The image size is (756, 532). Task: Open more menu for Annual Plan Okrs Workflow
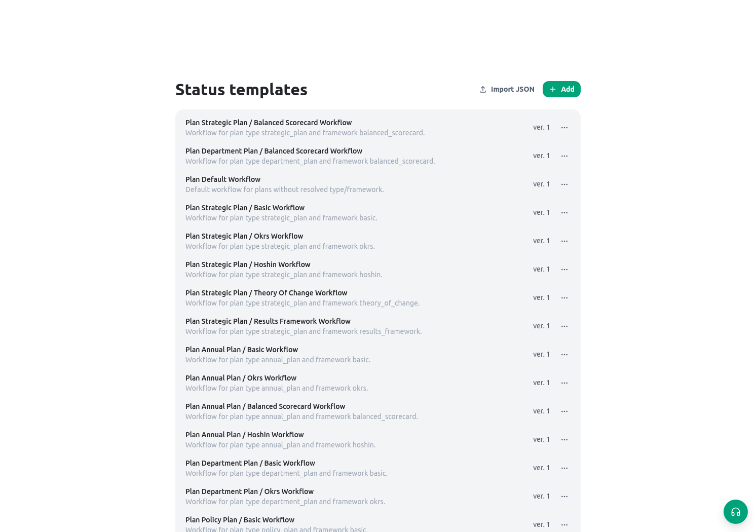pos(564,383)
